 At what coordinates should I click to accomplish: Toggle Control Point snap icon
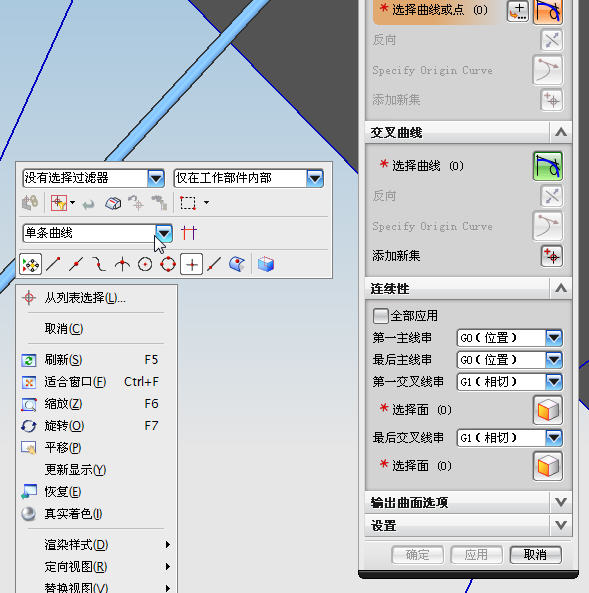(x=99, y=264)
